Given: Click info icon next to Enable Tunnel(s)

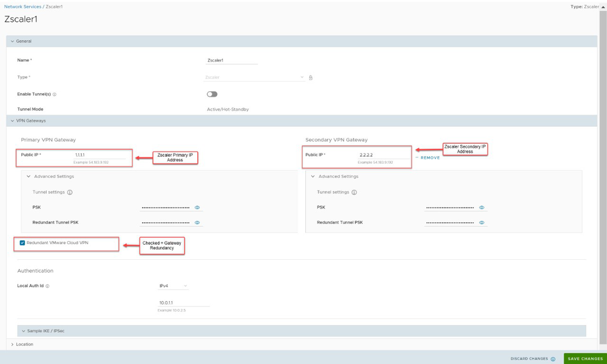Looking at the screenshot, I should [55, 94].
